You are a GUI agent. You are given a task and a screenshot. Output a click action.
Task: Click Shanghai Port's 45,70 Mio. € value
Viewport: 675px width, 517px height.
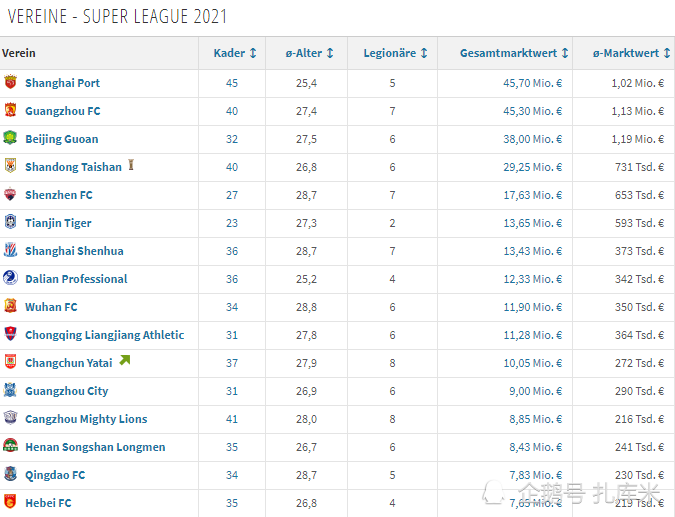tap(533, 83)
